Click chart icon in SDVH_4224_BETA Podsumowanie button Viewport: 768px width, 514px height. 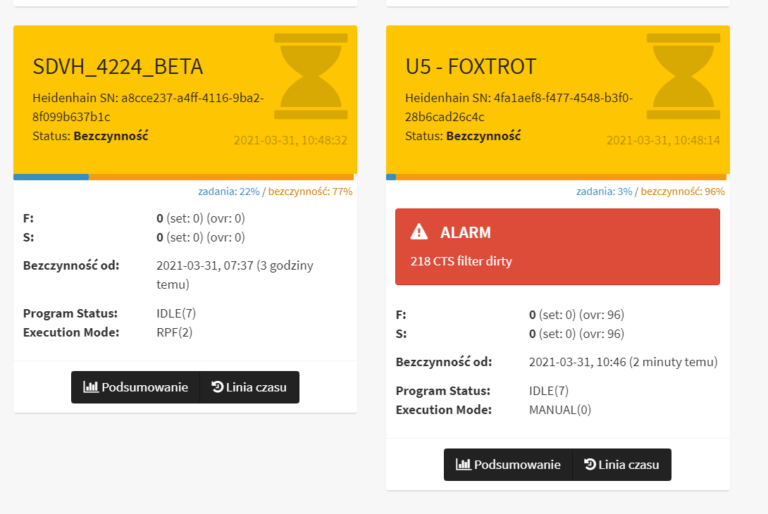pyautogui.click(x=90, y=387)
